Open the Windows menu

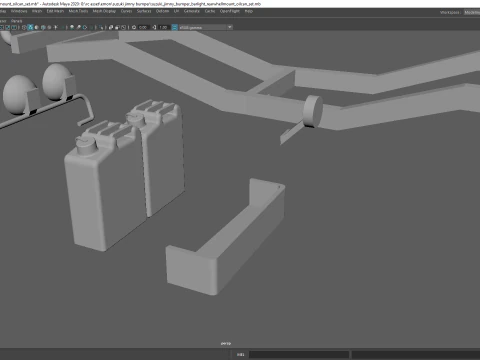pos(19,11)
